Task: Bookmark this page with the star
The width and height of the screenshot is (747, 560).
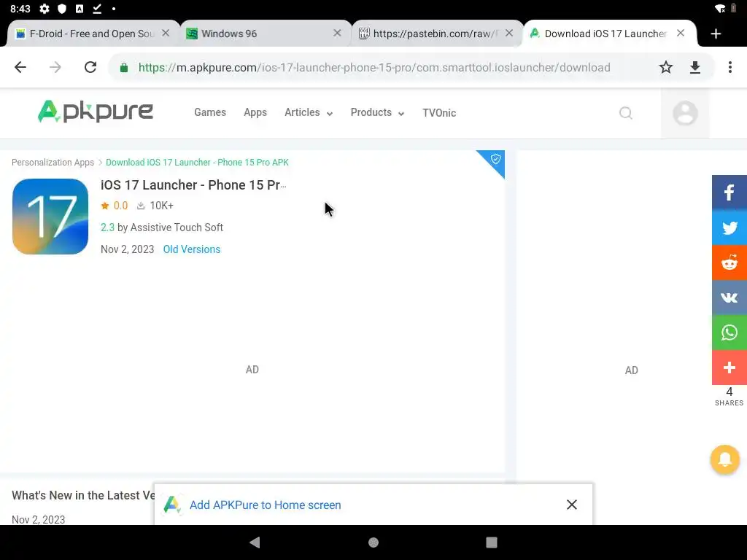Action: [665, 67]
